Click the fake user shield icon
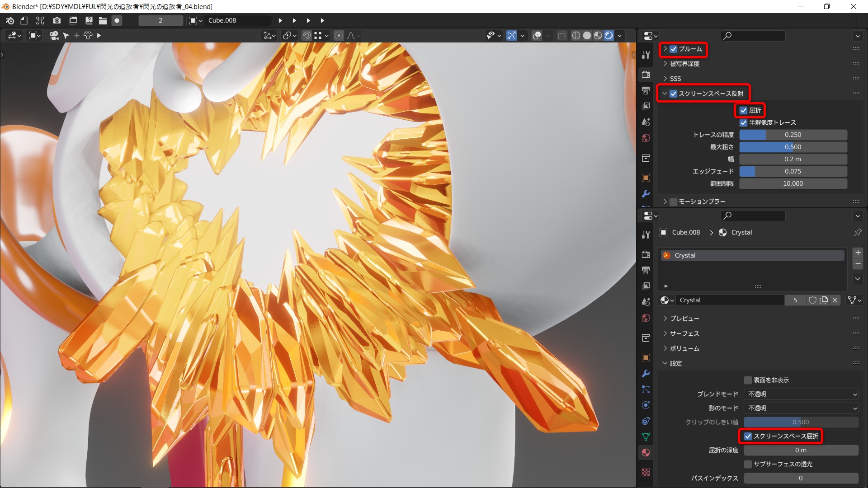This screenshot has height=488, width=868. click(x=812, y=300)
